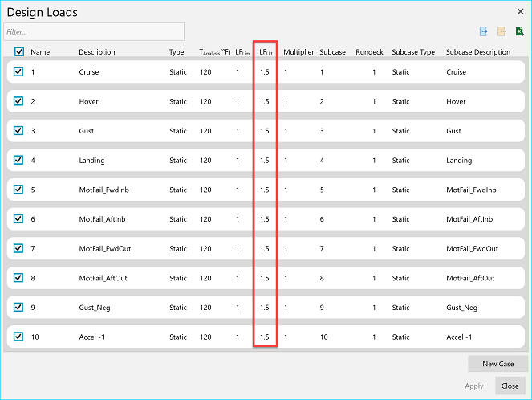Viewport: 532px width, 400px height.
Task: Click the Apply button
Action: [474, 386]
